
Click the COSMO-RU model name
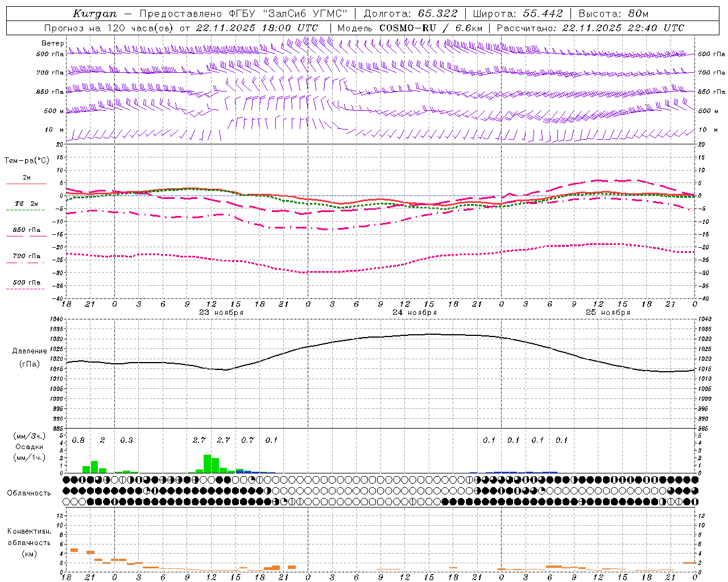[x=408, y=28]
